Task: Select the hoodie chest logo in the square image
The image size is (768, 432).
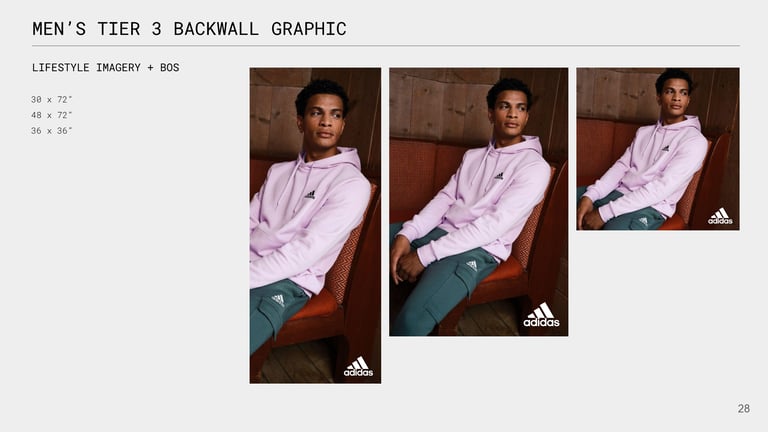Action: (x=665, y=148)
